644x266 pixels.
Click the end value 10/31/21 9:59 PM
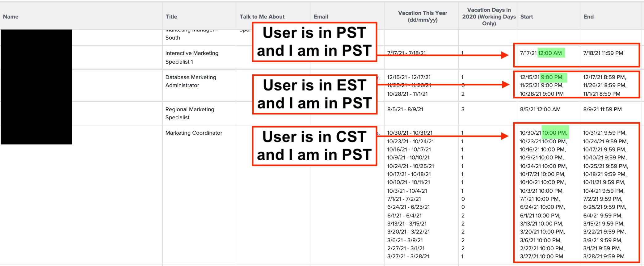click(x=605, y=133)
